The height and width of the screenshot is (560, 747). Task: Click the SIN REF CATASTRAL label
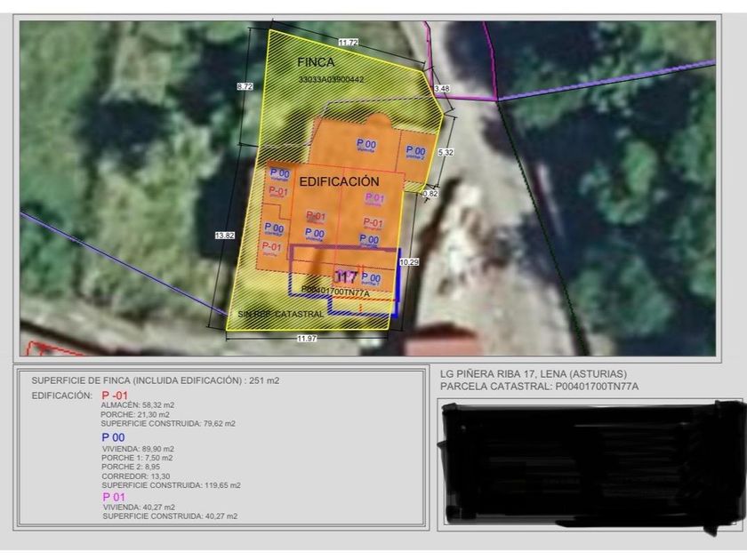(x=281, y=315)
